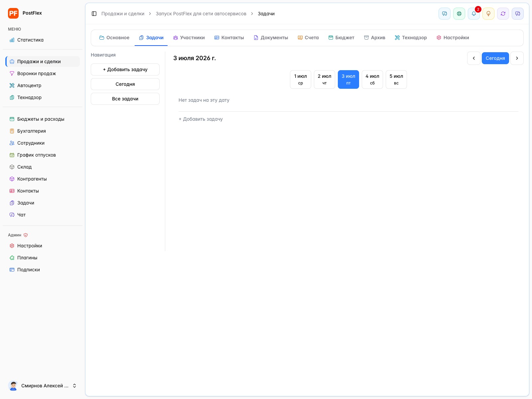Image resolution: width=532 pixels, height=399 pixels.
Task: Select the 4 июл сб date
Action: point(372,79)
